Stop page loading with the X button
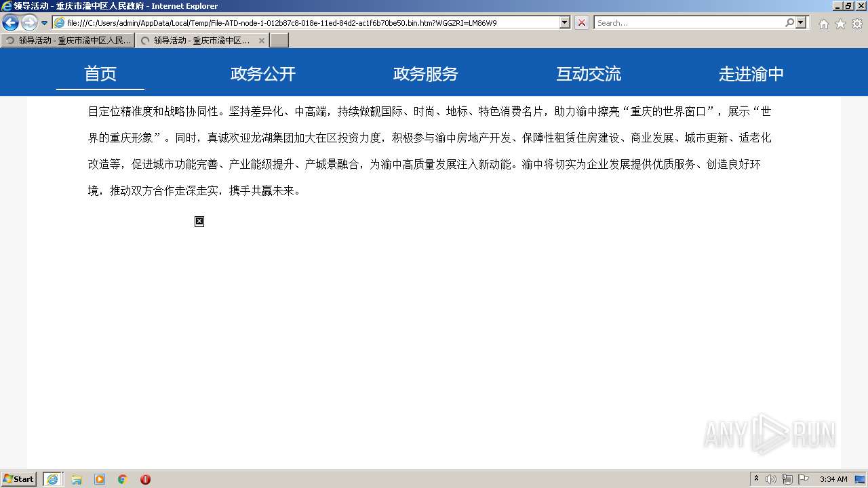868x488 pixels. point(582,22)
